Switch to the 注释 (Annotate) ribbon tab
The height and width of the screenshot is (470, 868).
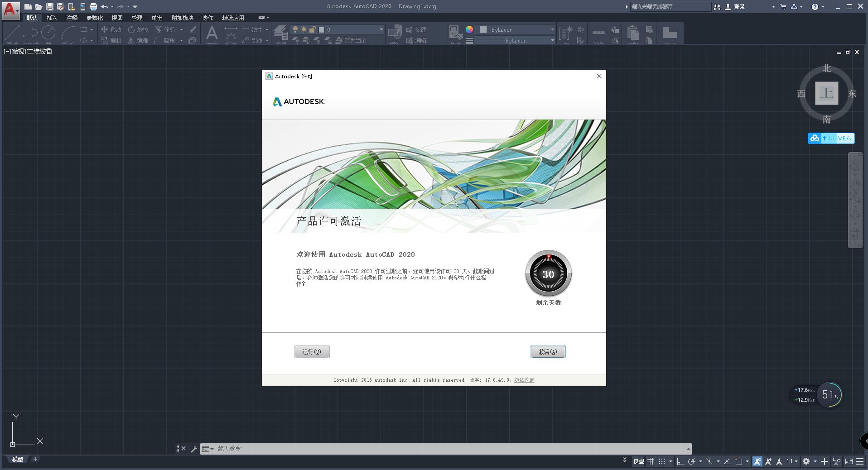tap(72, 18)
